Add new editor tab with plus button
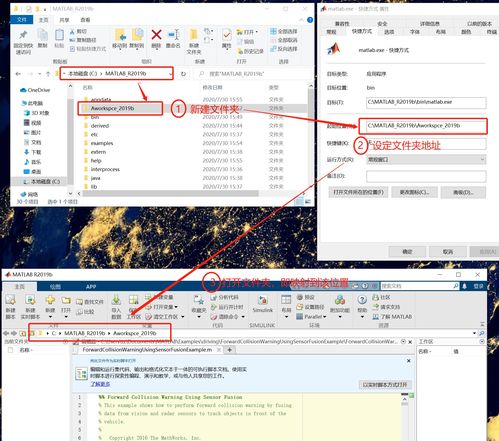This screenshot has width=499, height=441. pyautogui.click(x=230, y=350)
